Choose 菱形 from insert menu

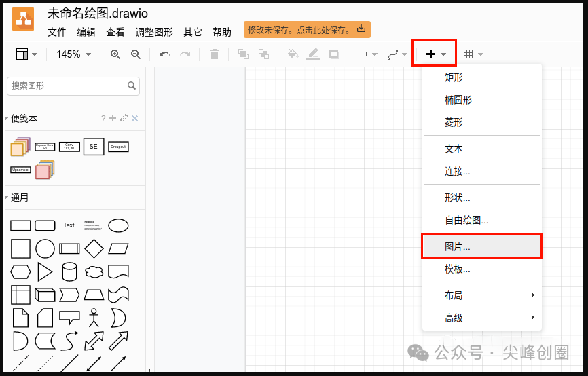tap(482, 122)
